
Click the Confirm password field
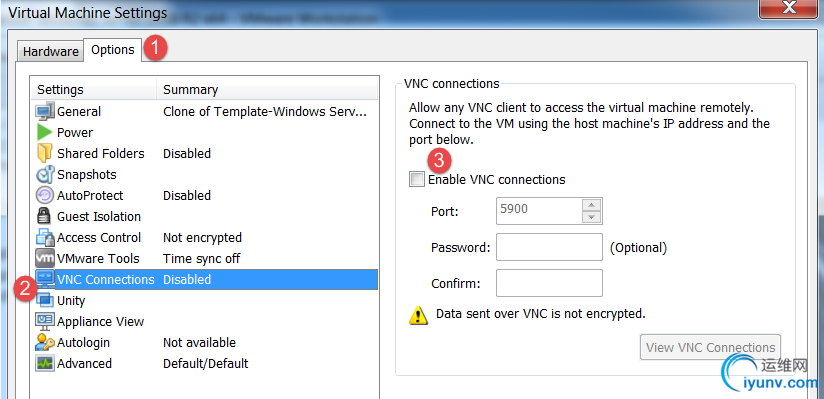click(549, 283)
